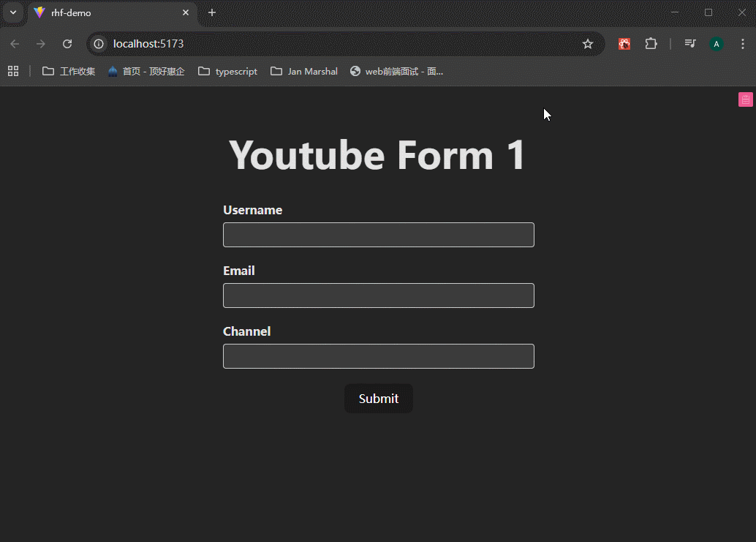
Task: Open the 工作收集 bookmark folder
Action: [69, 71]
